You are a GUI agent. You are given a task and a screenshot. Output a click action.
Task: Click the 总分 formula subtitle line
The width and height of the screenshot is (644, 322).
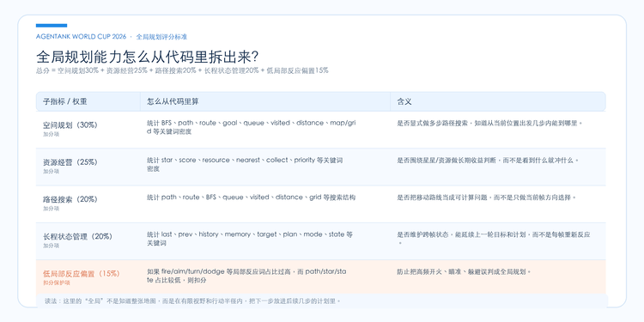coord(182,70)
